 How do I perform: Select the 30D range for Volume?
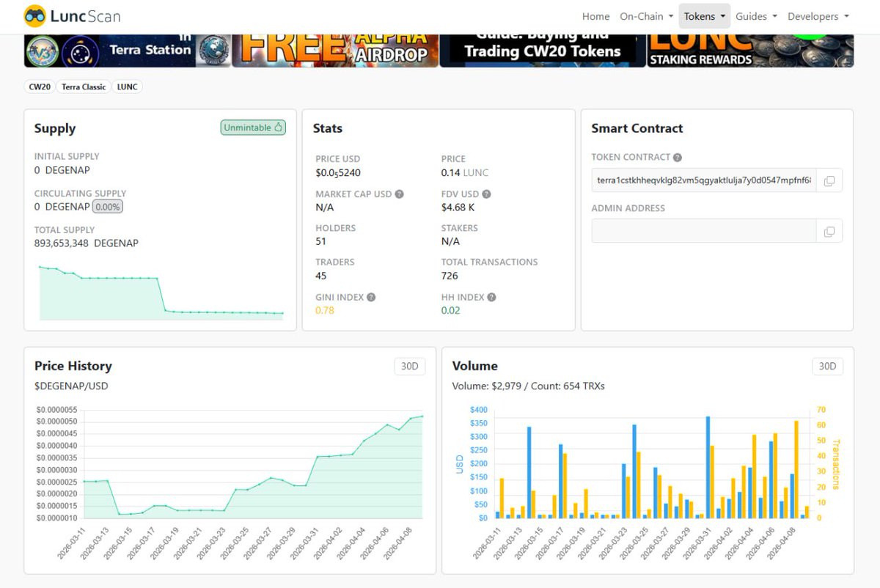pos(827,366)
